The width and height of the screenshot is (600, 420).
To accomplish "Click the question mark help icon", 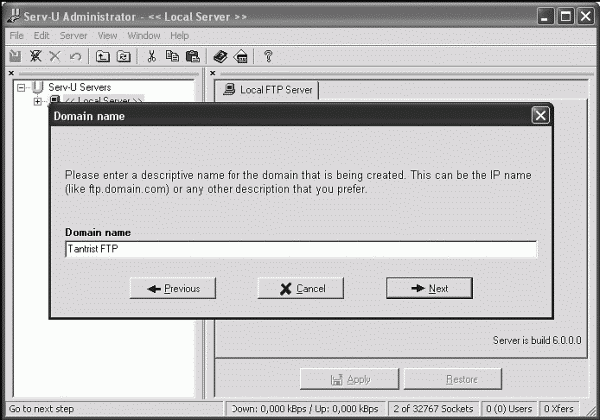I will coord(268,56).
